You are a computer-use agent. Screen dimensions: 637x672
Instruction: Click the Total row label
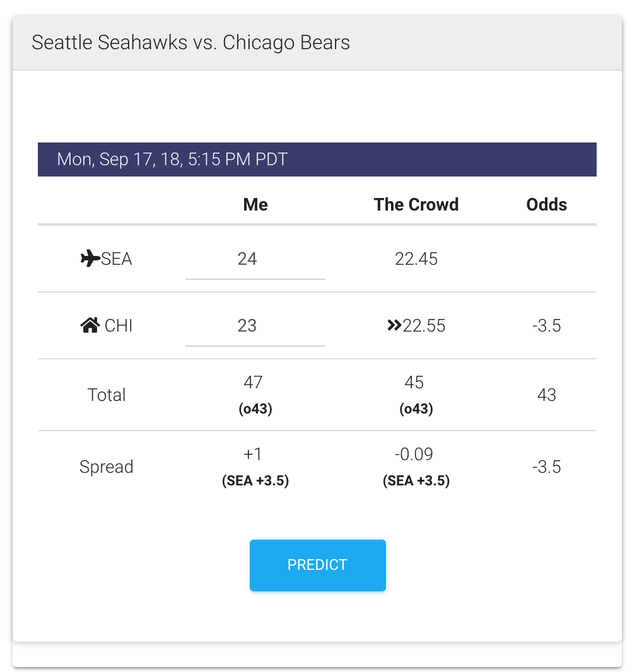[107, 395]
